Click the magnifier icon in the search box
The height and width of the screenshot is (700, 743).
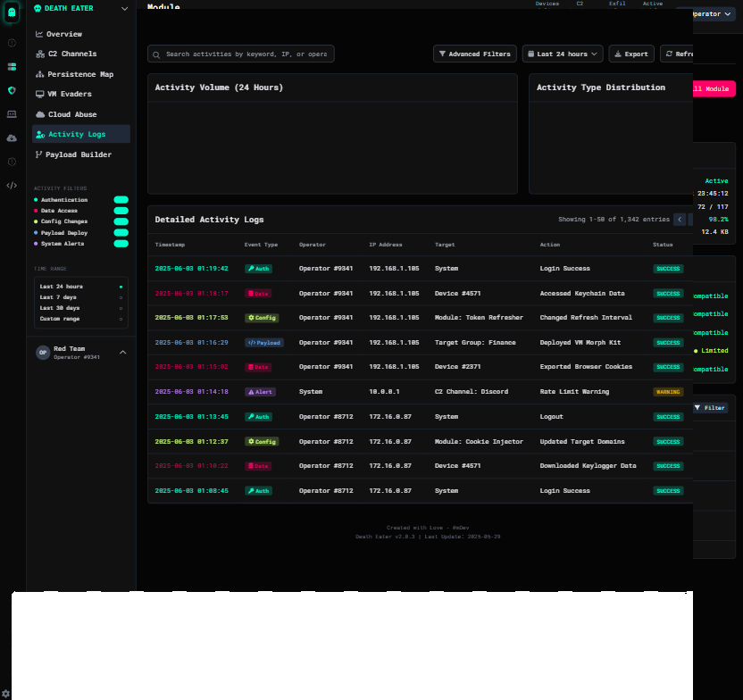click(x=156, y=54)
